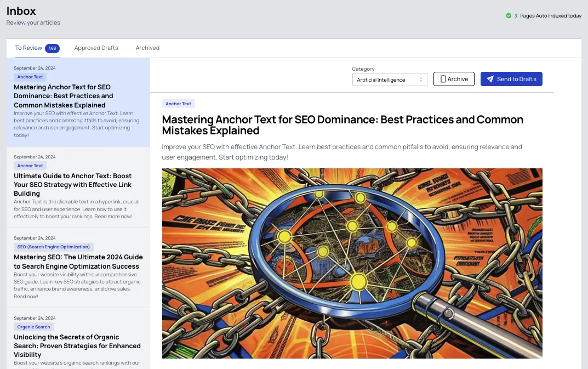This screenshot has height=369, width=588.
Task: Click the Category dropdown up-down arrows
Action: point(421,80)
